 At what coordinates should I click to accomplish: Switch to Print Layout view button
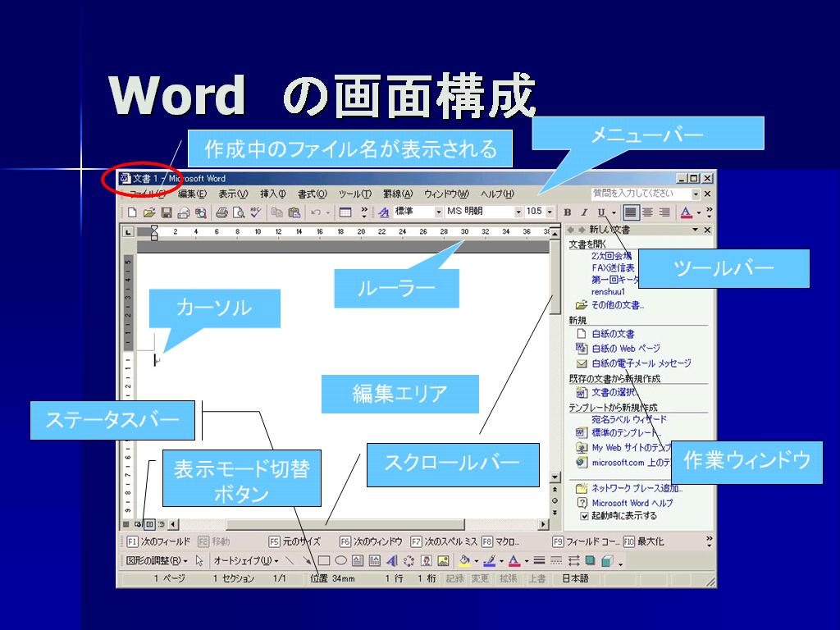[x=150, y=524]
